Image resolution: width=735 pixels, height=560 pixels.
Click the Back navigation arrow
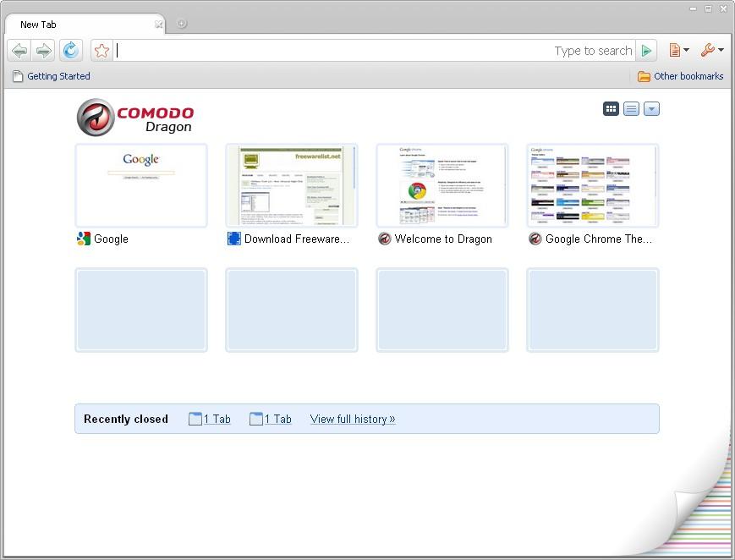(19, 50)
